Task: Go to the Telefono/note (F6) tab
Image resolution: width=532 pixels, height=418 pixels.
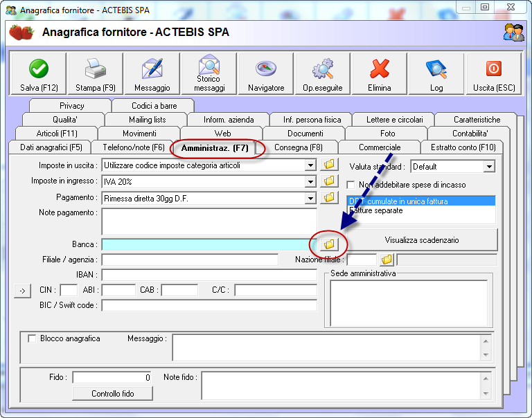Action: (134, 147)
